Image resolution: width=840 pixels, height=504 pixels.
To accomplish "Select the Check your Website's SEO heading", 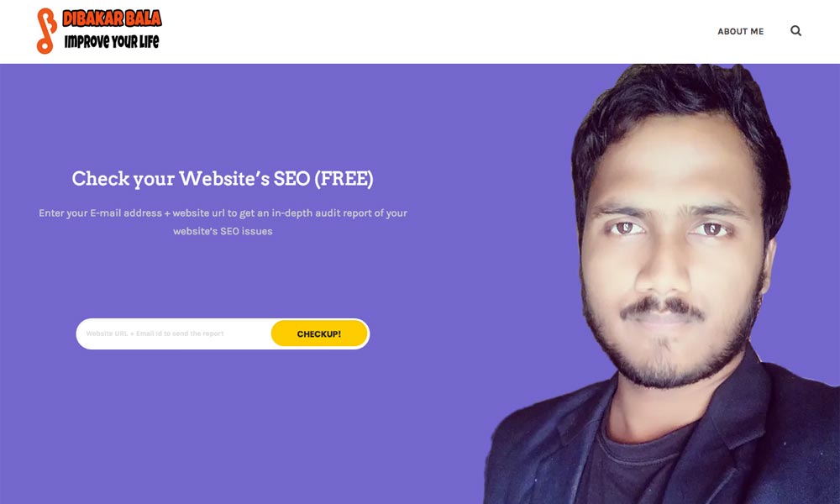I will point(223,179).
